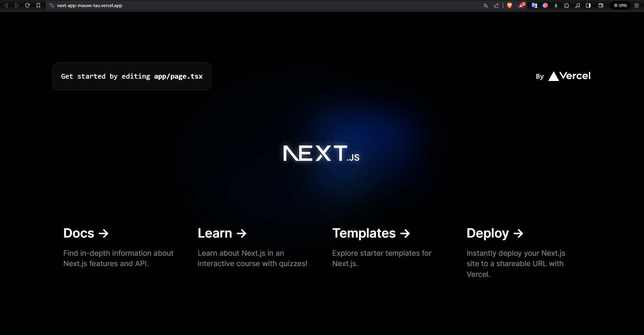Viewport: 644px width, 335px height.
Task: Open the page translate icon in the toolbar
Action: [485, 5]
